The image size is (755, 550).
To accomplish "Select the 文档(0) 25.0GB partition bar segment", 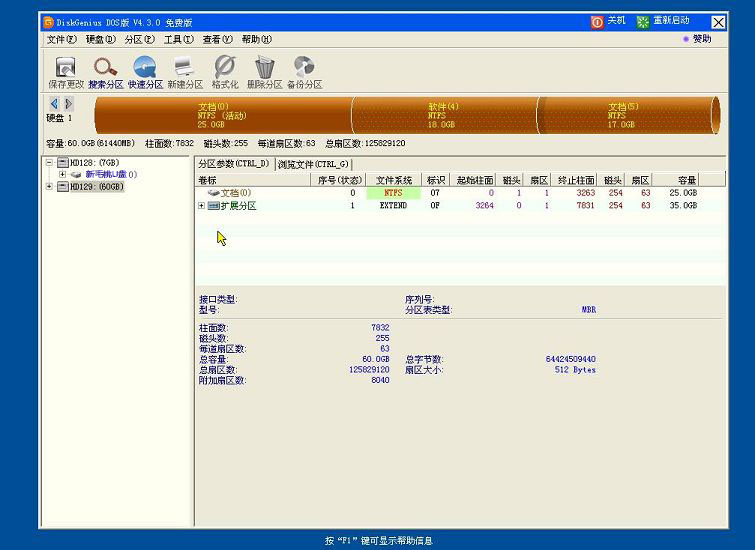I will (x=223, y=115).
